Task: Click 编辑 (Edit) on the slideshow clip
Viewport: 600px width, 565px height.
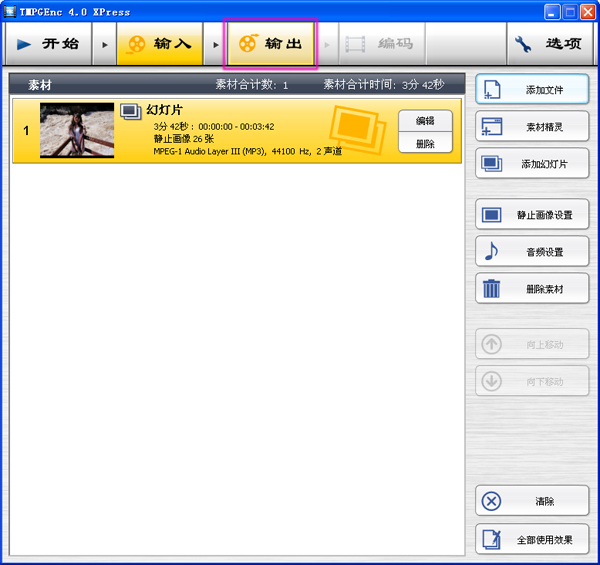Action: [425, 121]
